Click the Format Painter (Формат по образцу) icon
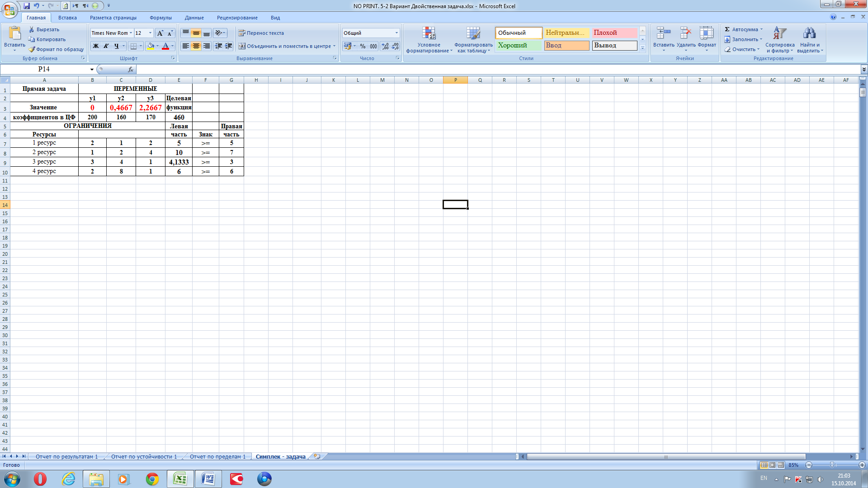Image resolution: width=868 pixels, height=488 pixels. 32,49
